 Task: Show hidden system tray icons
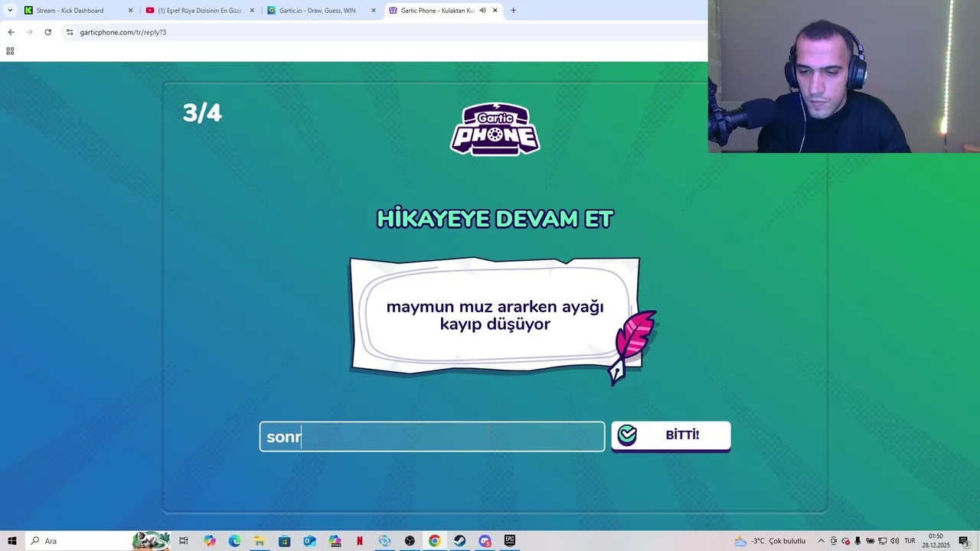click(x=822, y=541)
